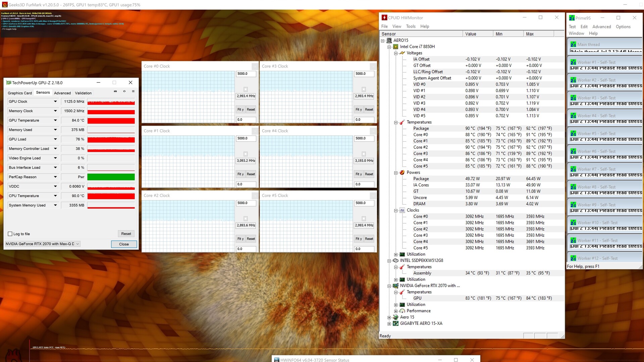Viewport: 644px width, 362px height.
Task: Click the INTEL SSDPEKKW512G8 drive icon
Action: tap(396, 261)
